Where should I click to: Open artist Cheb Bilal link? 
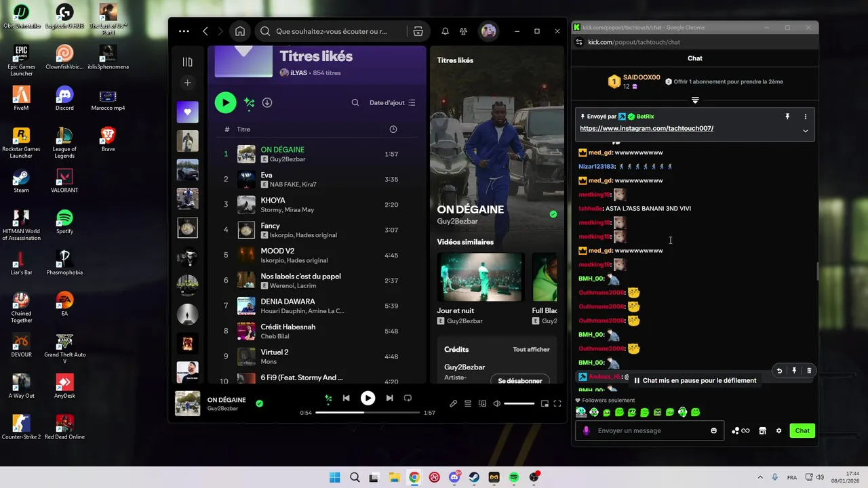[275, 337]
